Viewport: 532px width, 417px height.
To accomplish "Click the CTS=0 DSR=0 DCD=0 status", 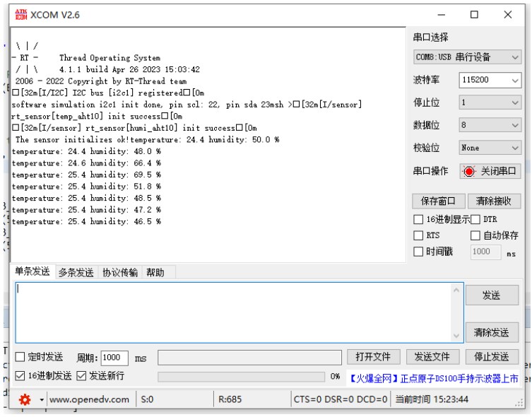I will coord(341,400).
